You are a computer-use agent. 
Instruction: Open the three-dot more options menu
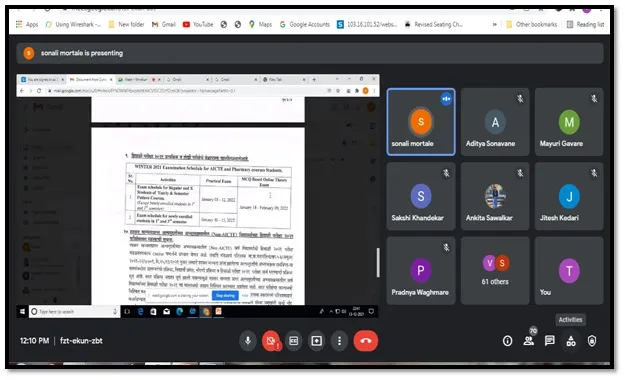coord(339,341)
